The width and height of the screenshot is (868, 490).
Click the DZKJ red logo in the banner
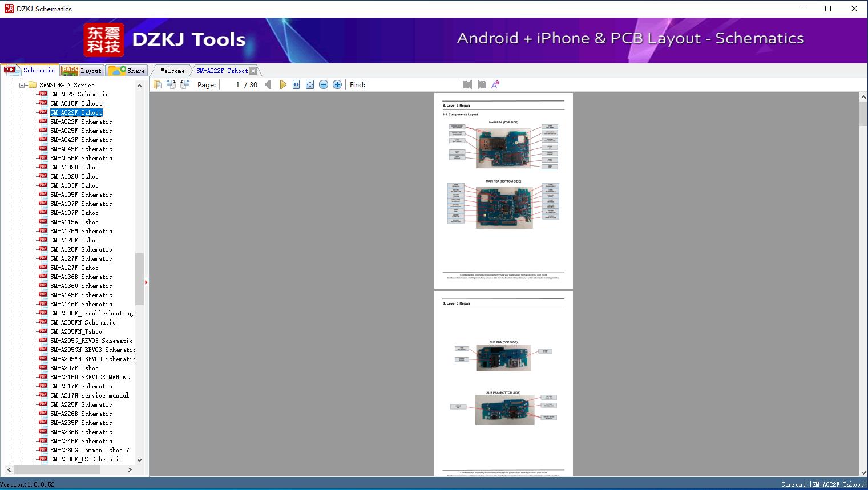(x=104, y=40)
